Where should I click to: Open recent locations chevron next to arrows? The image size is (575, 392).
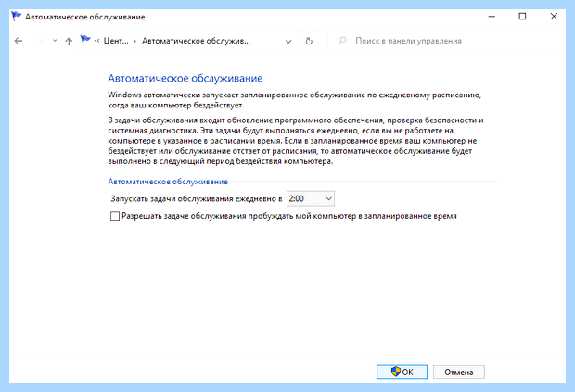coord(55,41)
